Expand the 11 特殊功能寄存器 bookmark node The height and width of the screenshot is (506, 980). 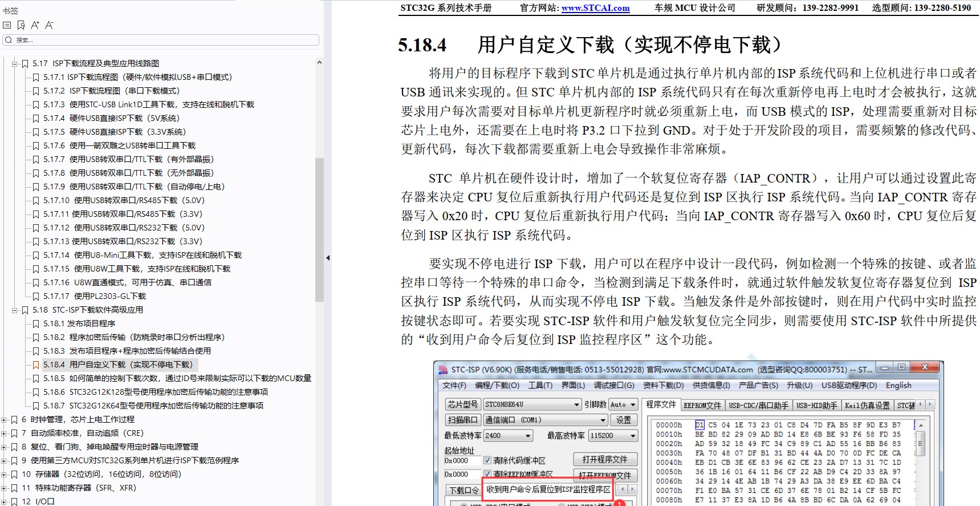click(4, 488)
